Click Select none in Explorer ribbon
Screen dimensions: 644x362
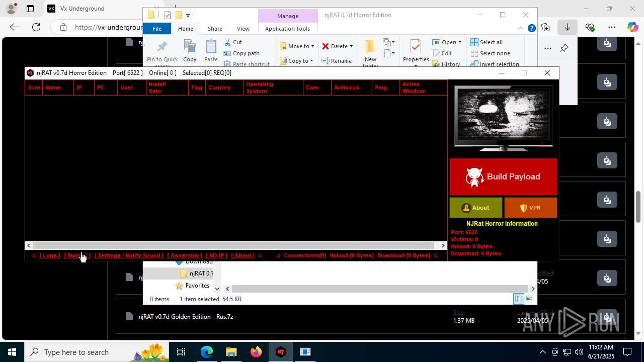(x=490, y=53)
